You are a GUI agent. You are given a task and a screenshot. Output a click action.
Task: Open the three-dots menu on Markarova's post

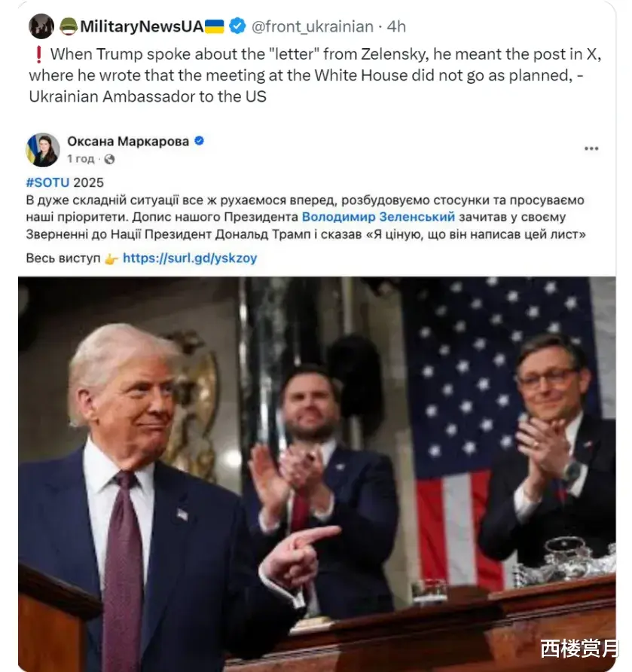click(x=591, y=148)
